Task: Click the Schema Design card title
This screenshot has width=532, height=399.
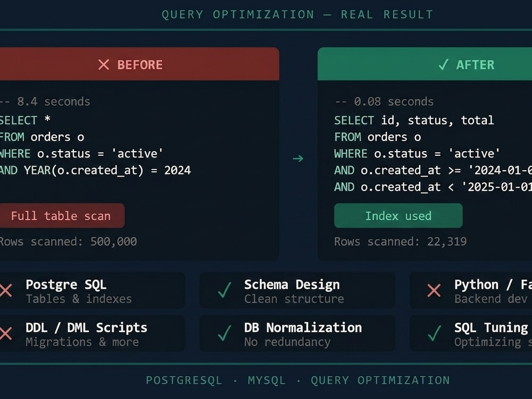Action: coord(292,285)
